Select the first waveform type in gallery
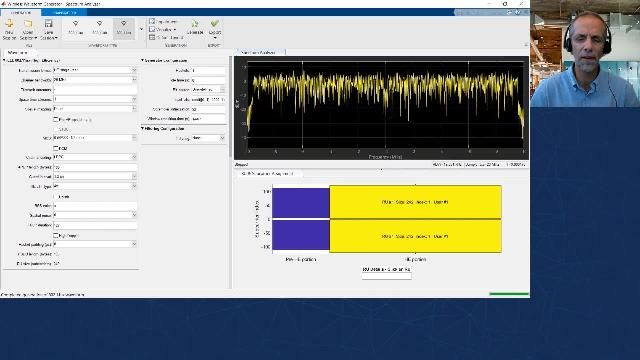Viewport: 640px width, 360px height. (x=76, y=28)
